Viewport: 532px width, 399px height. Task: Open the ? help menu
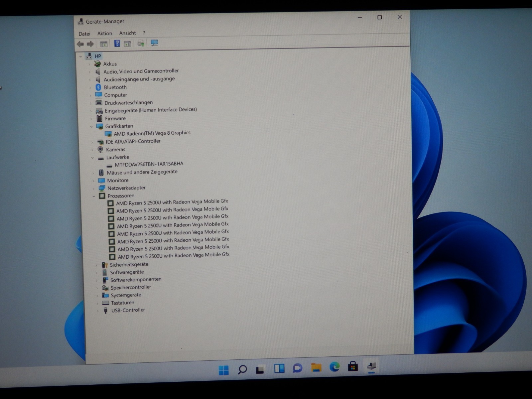pos(144,33)
